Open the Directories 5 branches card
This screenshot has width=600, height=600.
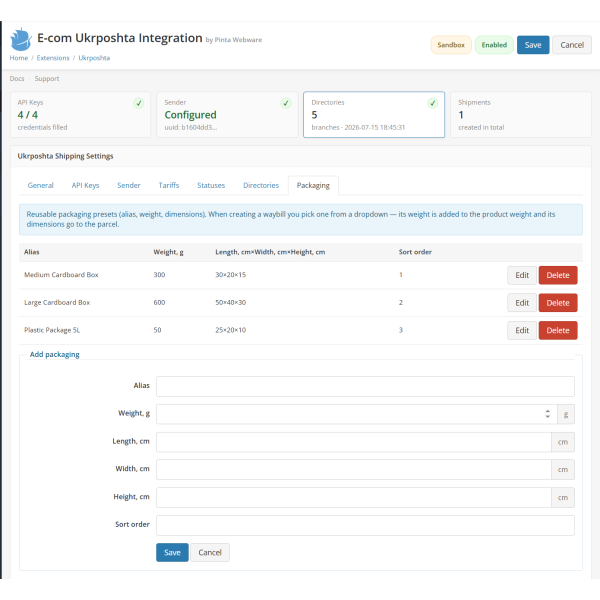point(374,114)
